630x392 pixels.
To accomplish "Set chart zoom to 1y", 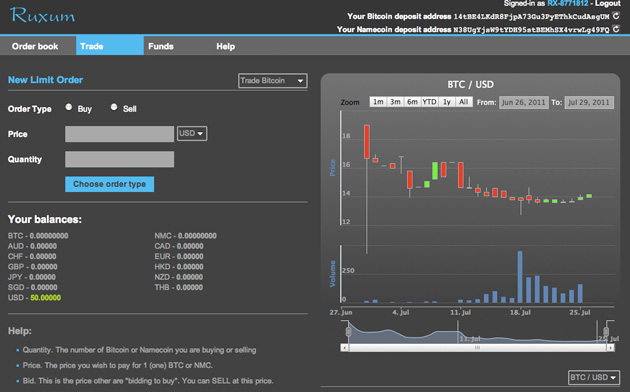I will click(446, 102).
